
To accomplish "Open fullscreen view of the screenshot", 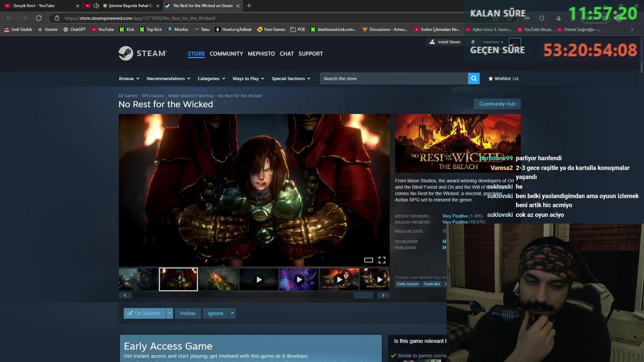I will pyautogui.click(x=382, y=260).
